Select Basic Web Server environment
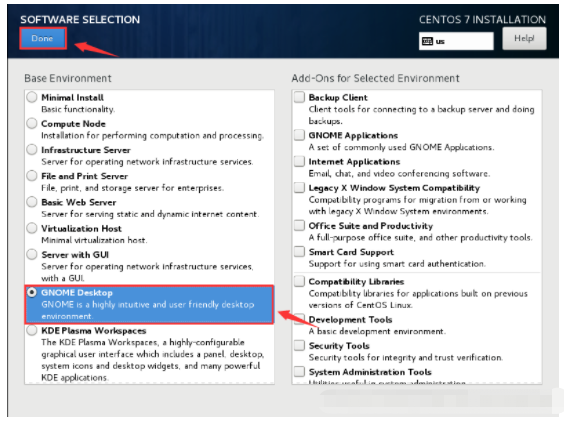Image resolution: width=567 pixels, height=425 pixels. 32,202
